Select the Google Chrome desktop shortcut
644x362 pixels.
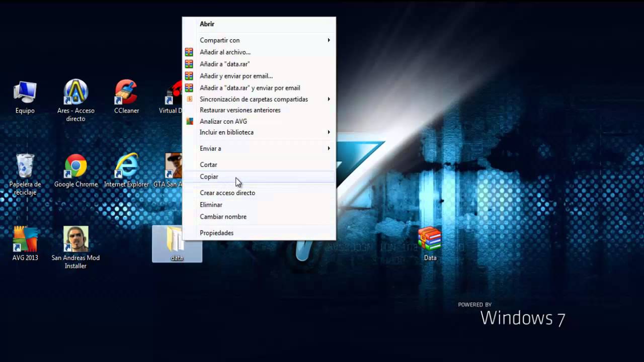(x=76, y=171)
